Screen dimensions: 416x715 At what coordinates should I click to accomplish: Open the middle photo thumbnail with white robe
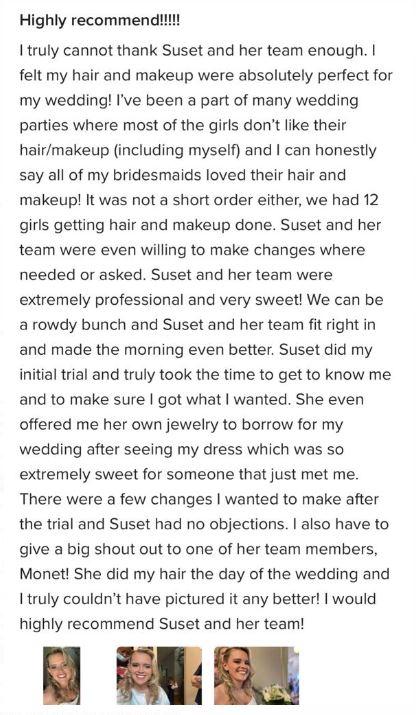point(159,675)
